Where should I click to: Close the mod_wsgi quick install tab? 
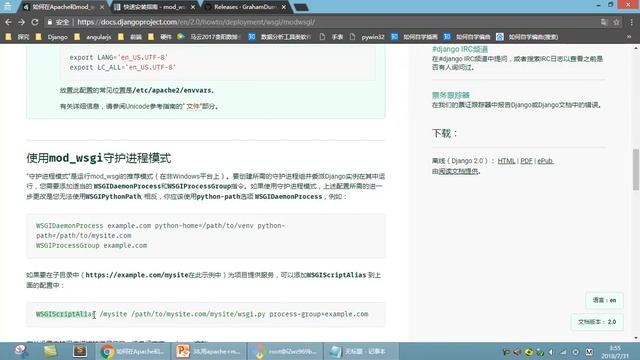(x=193, y=7)
